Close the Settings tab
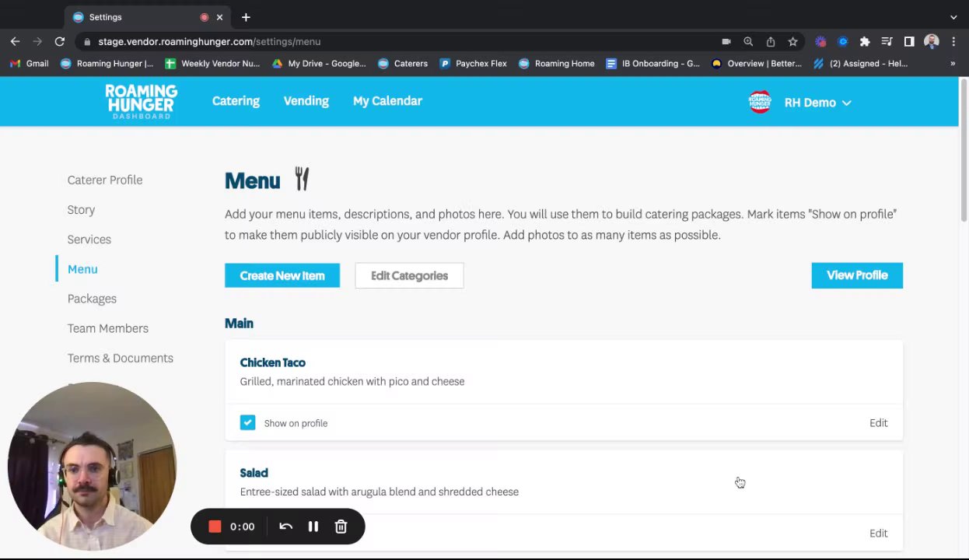This screenshot has height=560, width=969. point(219,17)
